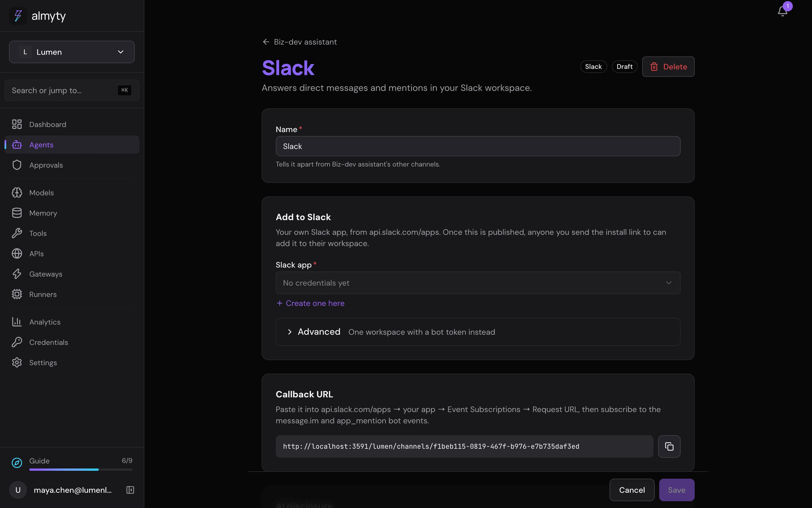This screenshot has height=508, width=812.
Task: Open Tools page from sidebar
Action: tap(72, 233)
